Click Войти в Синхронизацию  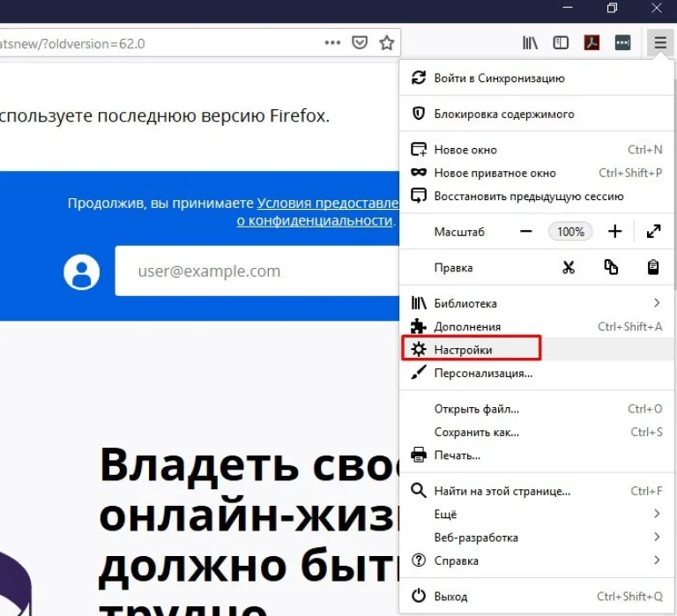click(536, 78)
